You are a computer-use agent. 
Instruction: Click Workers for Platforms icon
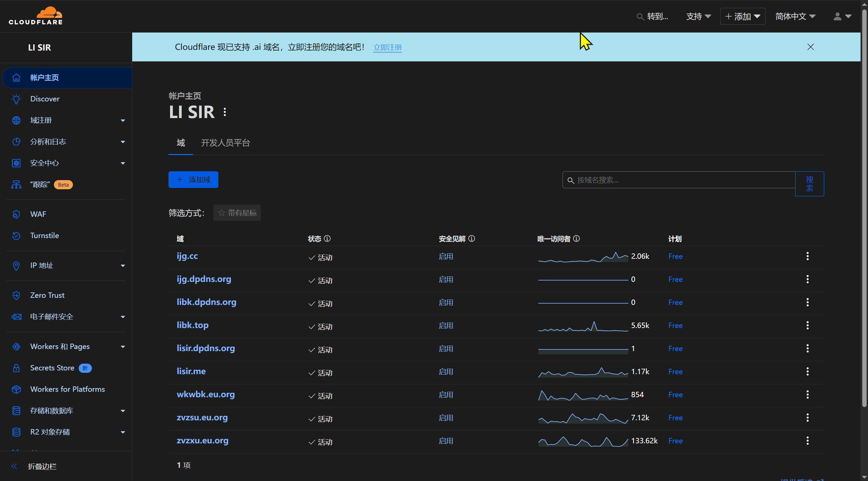pyautogui.click(x=16, y=389)
